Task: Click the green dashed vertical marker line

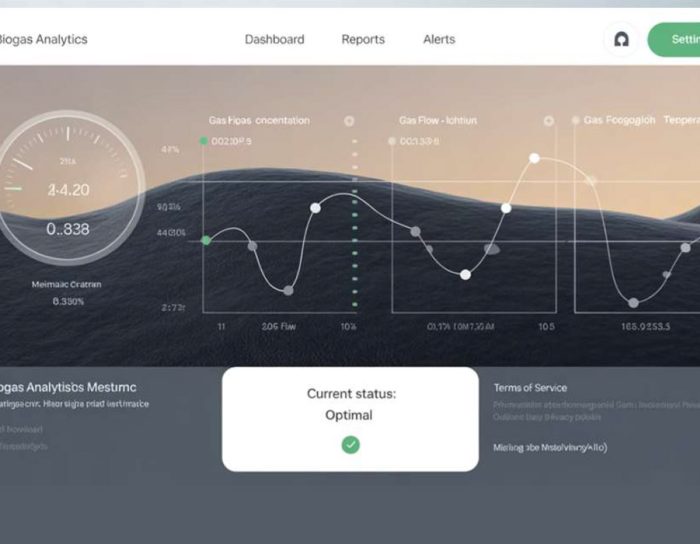Action: point(354,220)
